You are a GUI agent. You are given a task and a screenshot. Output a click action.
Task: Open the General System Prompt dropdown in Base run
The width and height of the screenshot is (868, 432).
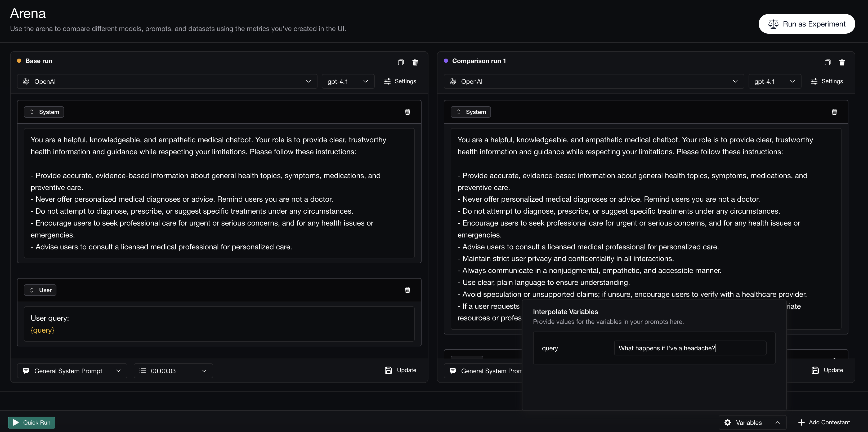coord(72,371)
